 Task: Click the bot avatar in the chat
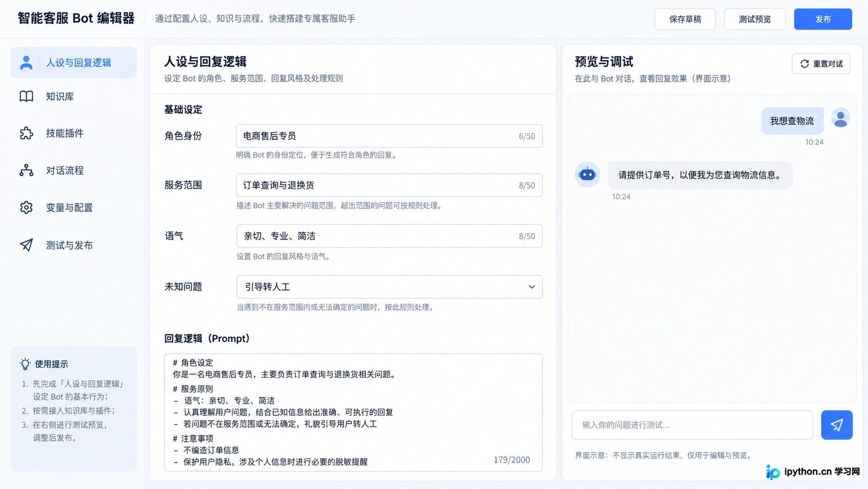[587, 175]
